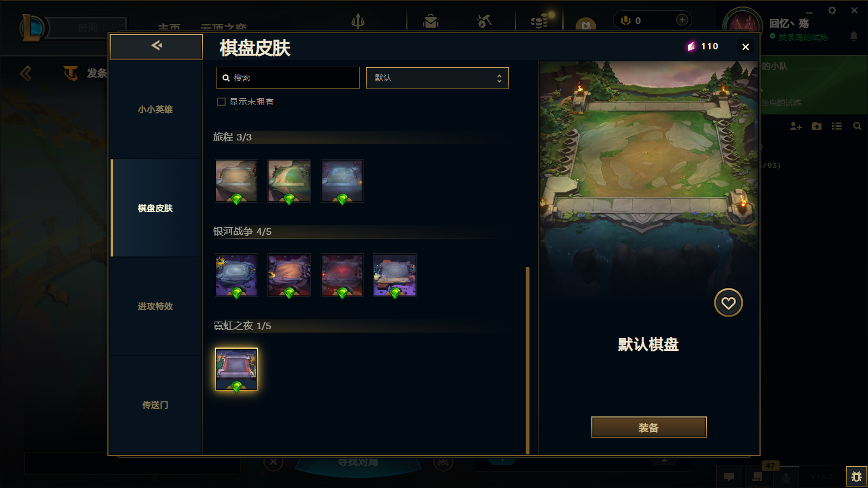Click the back arrow at top of sidebar

156,46
